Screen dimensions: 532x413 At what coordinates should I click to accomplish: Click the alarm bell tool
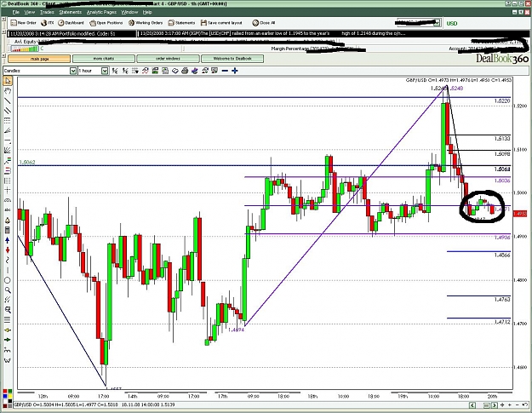coord(8,221)
